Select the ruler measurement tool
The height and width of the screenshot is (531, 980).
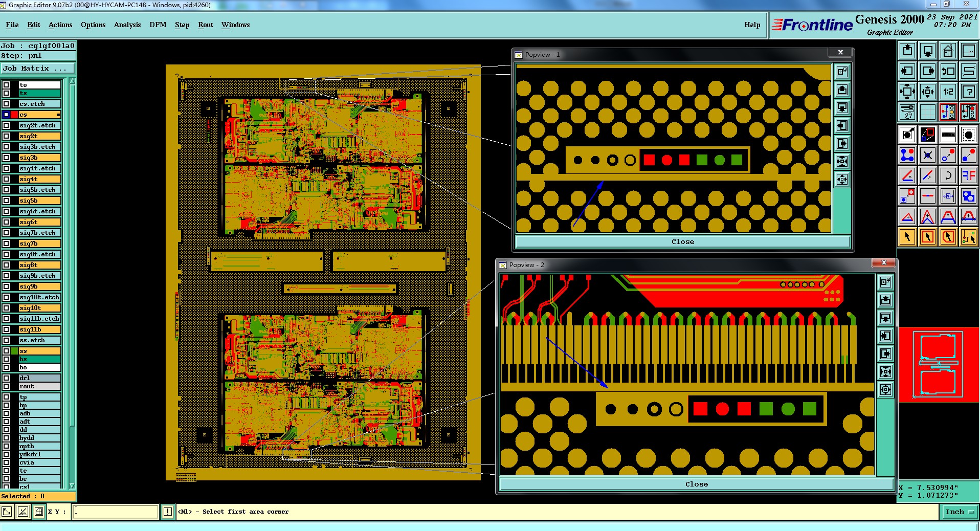tap(948, 135)
